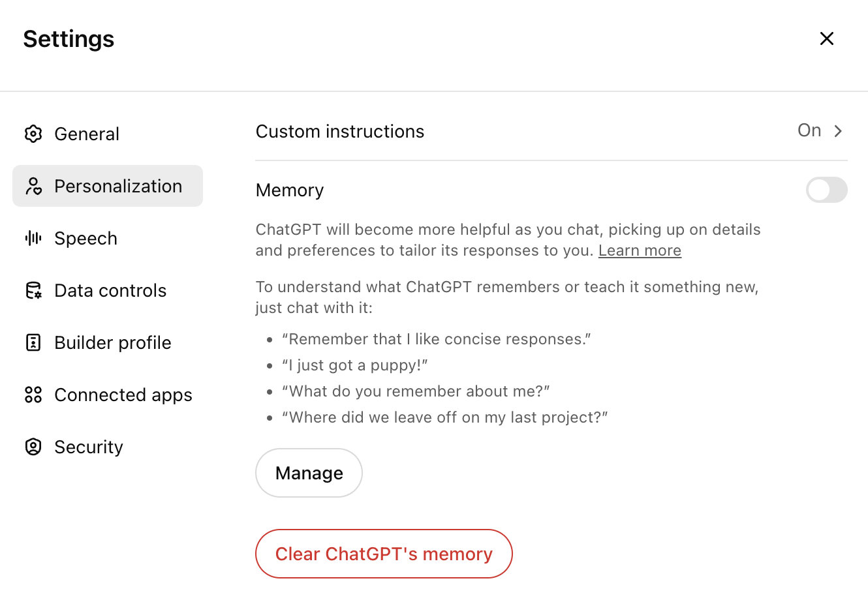Click the Security shield icon
Screen dimensions: 868x600
(x=33, y=447)
